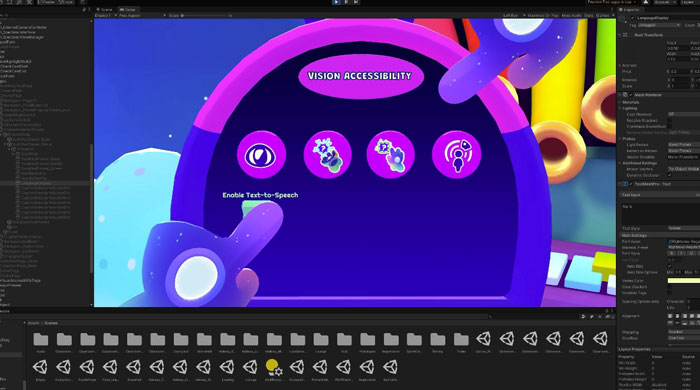Open the Motion Vectors dropdown
Image resolution: width=700 pixels, height=390 pixels.
click(x=683, y=169)
